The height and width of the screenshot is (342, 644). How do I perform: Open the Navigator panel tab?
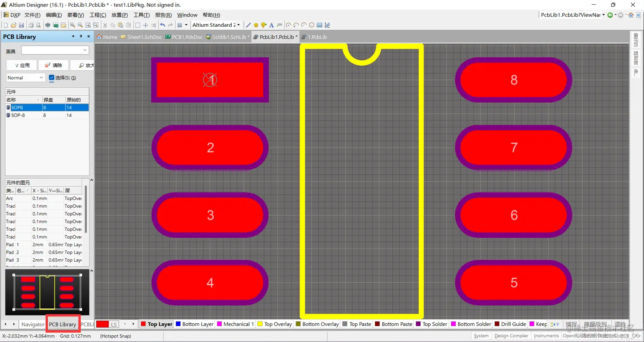33,324
